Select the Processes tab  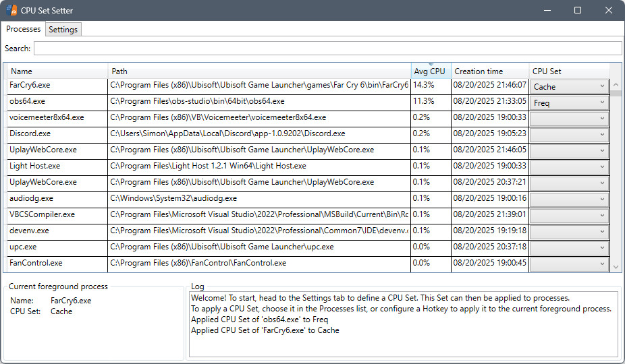24,29
